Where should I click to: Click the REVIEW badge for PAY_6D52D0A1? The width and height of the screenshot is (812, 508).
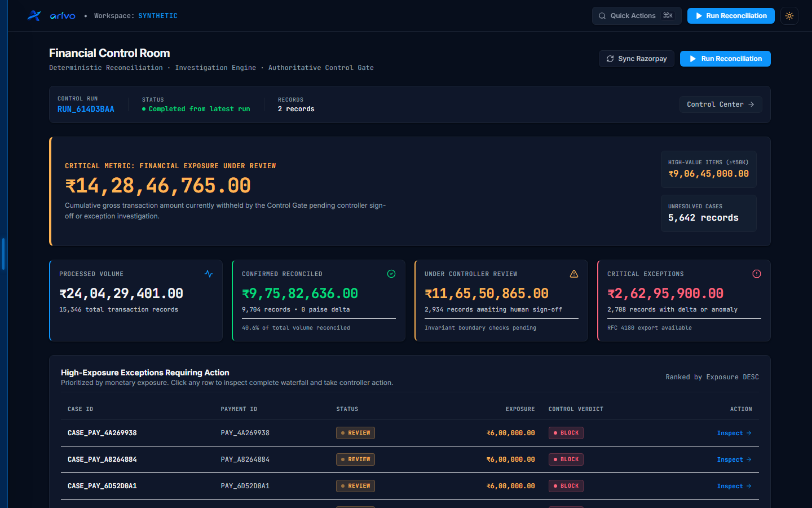[x=355, y=486]
